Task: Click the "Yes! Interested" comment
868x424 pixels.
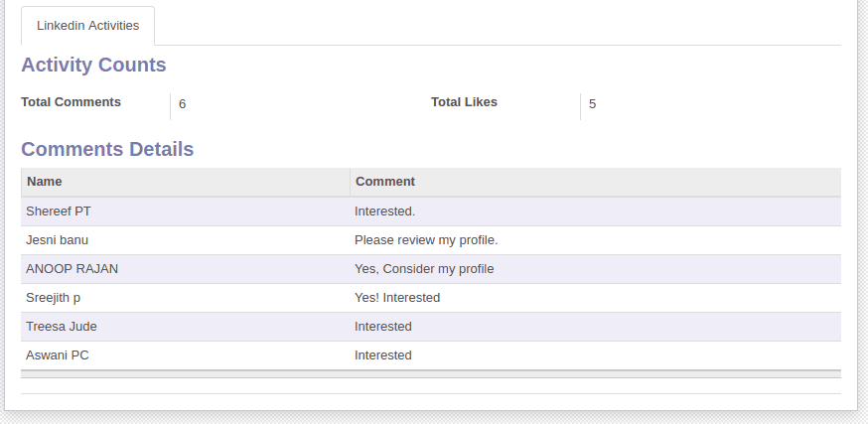Action: pyautogui.click(x=397, y=298)
